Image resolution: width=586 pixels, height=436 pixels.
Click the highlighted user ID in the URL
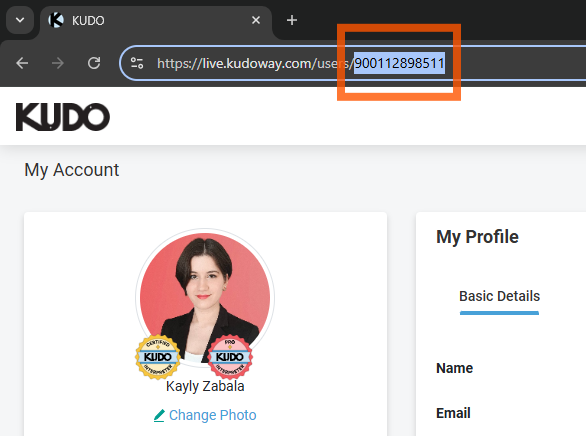[399, 63]
